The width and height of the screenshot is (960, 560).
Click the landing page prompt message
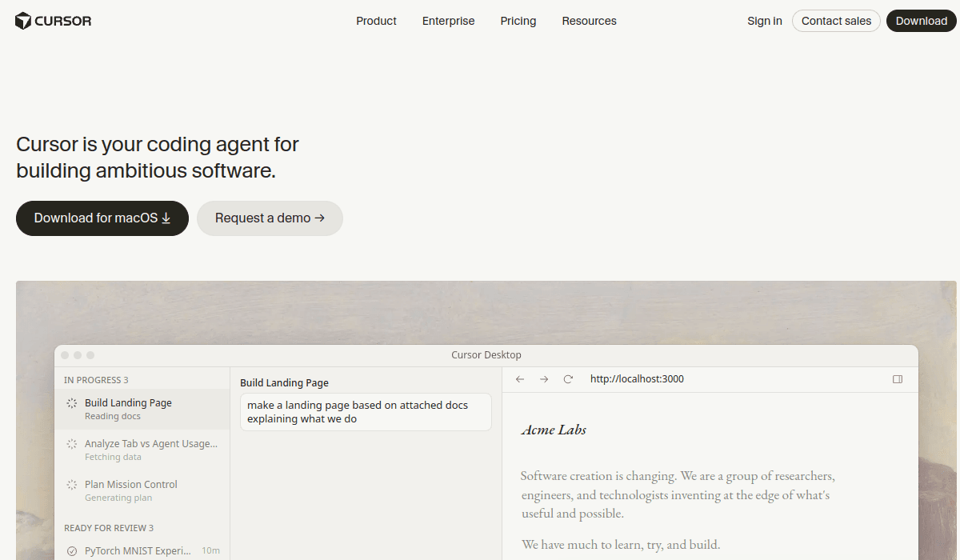click(x=366, y=412)
